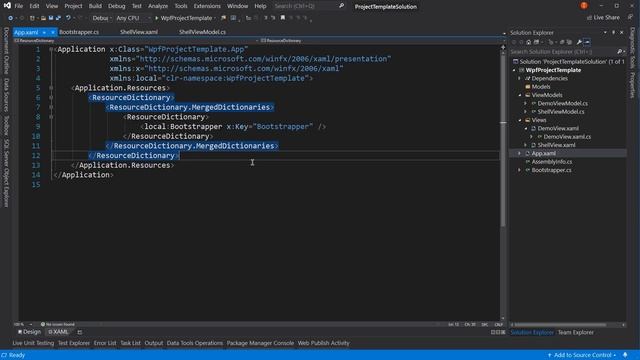Click the search magnifier in title bar
The height and width of the screenshot is (360, 640).
coord(342,6)
